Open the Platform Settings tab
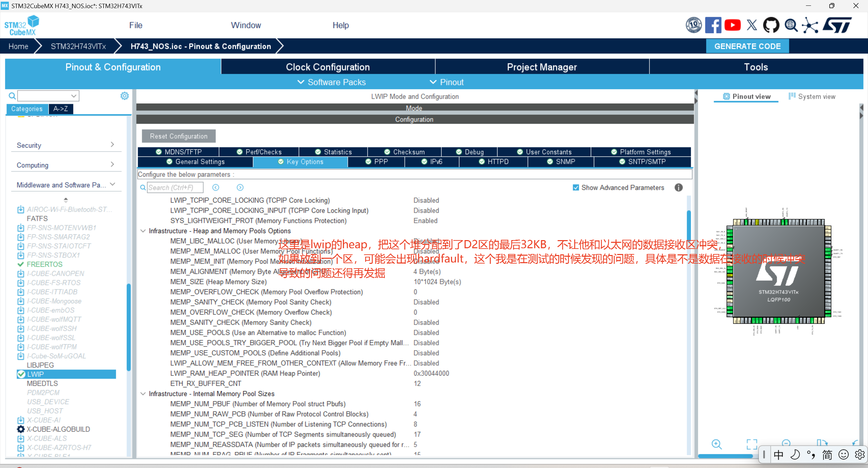 pyautogui.click(x=641, y=152)
